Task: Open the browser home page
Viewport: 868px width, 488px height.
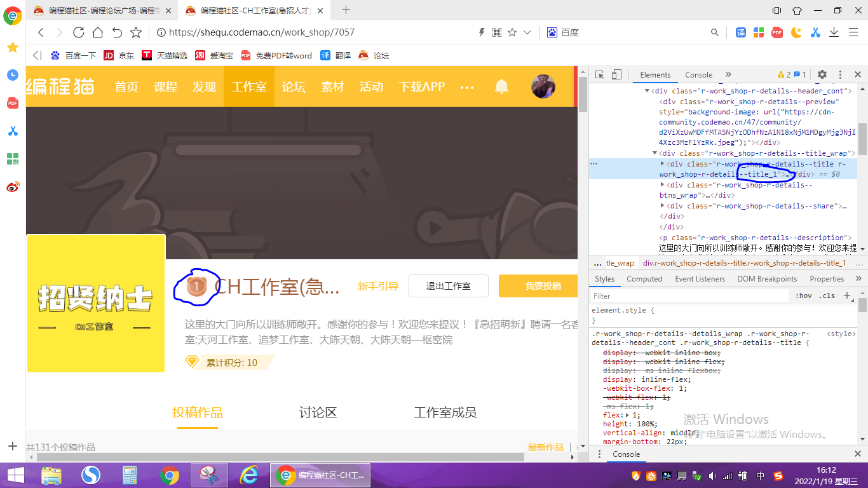Action: click(98, 32)
